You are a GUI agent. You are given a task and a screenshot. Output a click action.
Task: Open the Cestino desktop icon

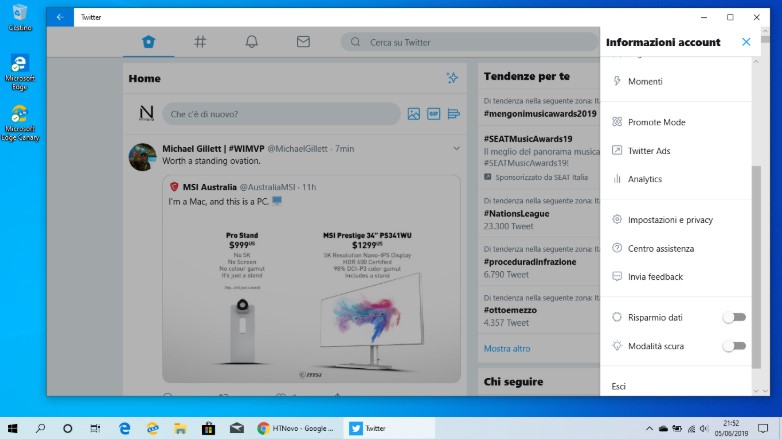pos(20,18)
